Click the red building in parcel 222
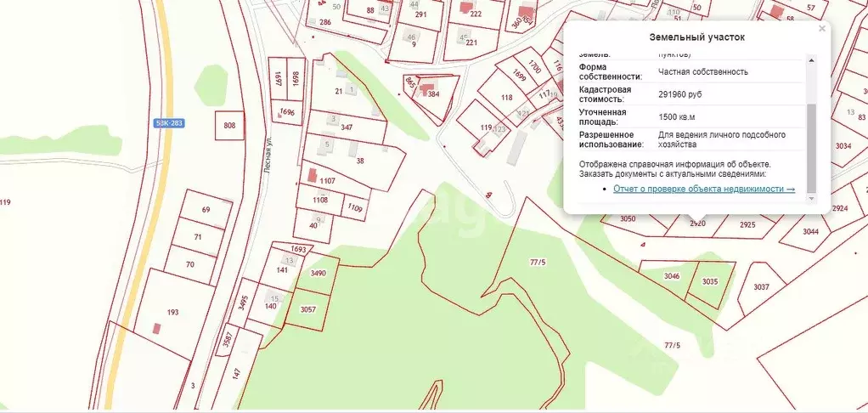This screenshot has height=413, width=868. pyautogui.click(x=465, y=7)
